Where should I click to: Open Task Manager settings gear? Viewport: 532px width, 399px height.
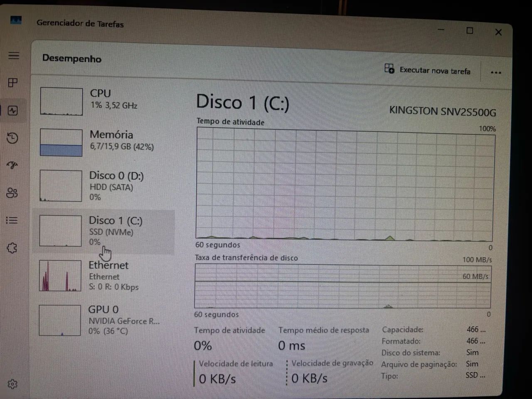[12, 384]
